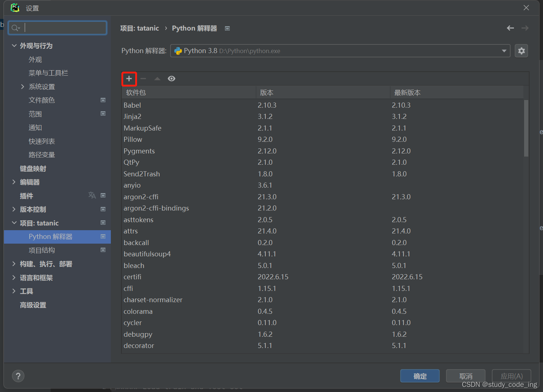
Task: Collapse the 外观与行为 section
Action: click(x=14, y=45)
